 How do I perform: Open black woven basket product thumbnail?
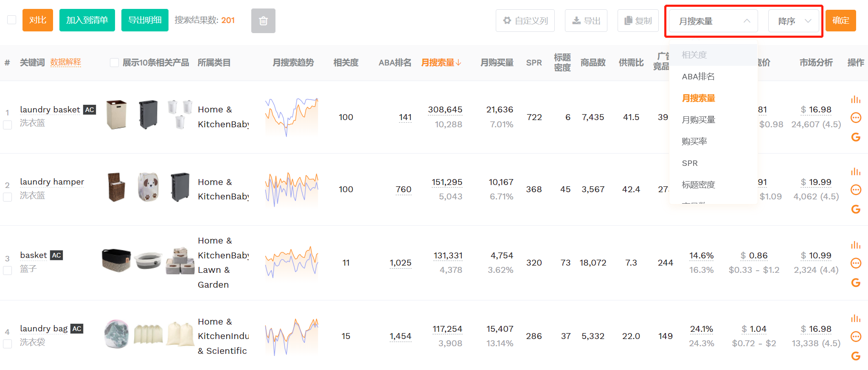coord(116,260)
